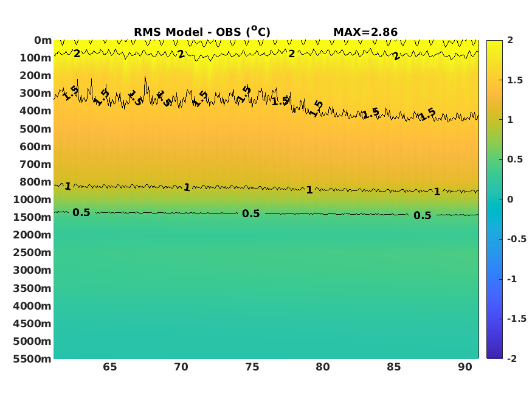This screenshot has height=399, width=532.
Task: Select the '90' x-axis tick label
Action: point(465,367)
